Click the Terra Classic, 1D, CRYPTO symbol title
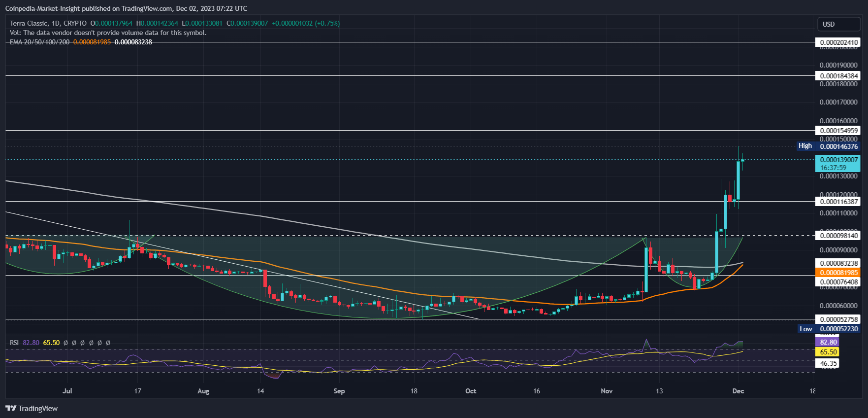Image resolution: width=868 pixels, height=418 pixels. [x=48, y=23]
